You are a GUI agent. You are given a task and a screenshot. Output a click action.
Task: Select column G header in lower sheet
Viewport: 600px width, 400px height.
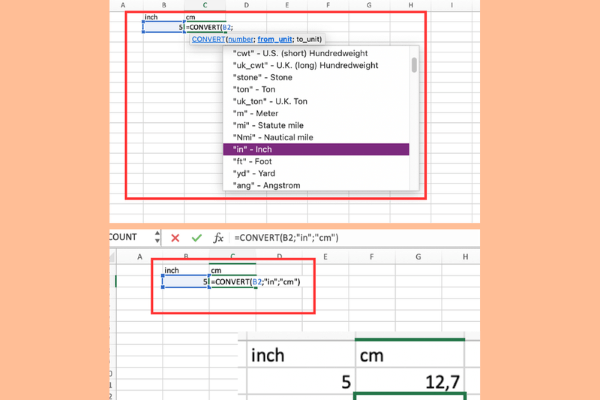418,257
